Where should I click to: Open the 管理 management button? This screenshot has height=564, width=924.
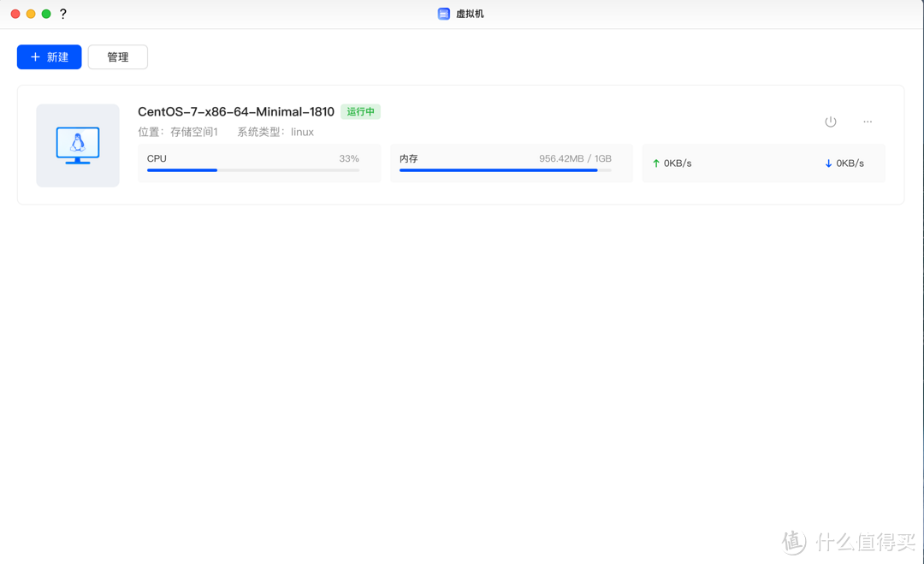[x=118, y=57]
